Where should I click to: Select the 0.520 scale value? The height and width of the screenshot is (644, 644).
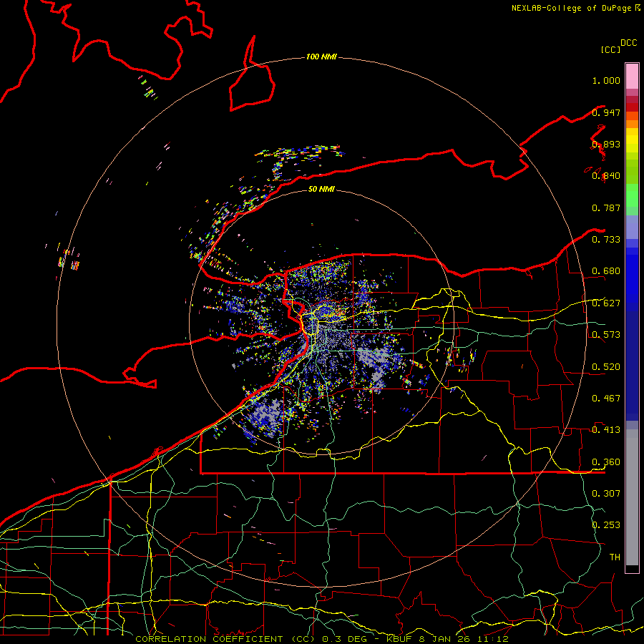[x=606, y=366]
